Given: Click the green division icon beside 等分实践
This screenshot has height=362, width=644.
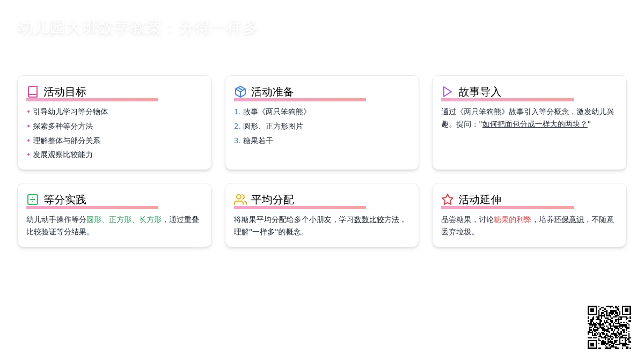Looking at the screenshot, I should [33, 200].
